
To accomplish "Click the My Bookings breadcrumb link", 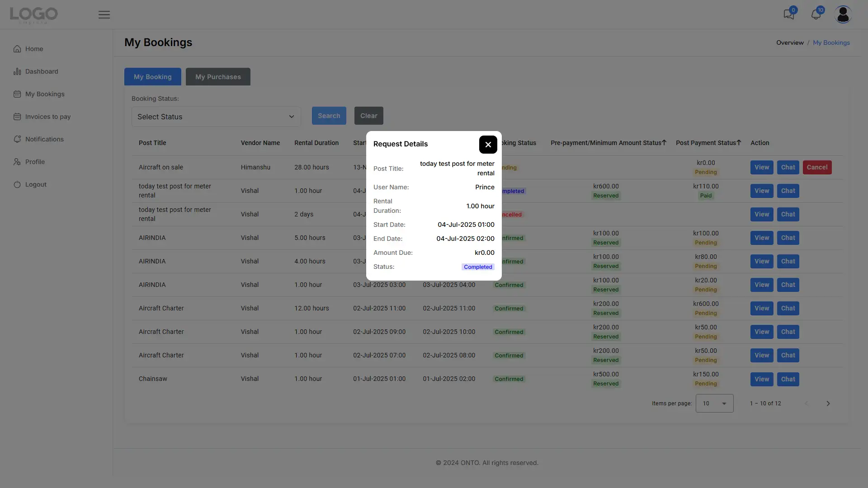I will [831, 42].
